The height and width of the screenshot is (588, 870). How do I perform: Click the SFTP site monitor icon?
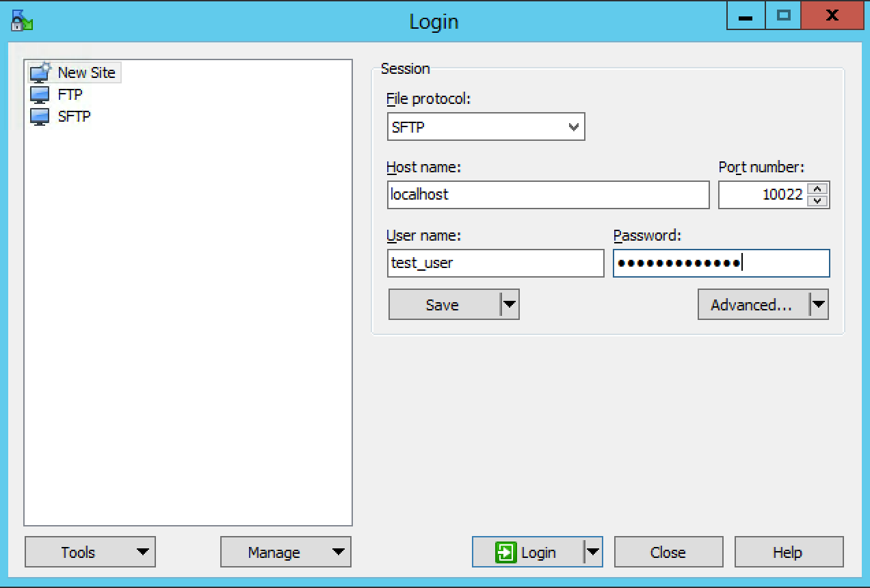(40, 116)
